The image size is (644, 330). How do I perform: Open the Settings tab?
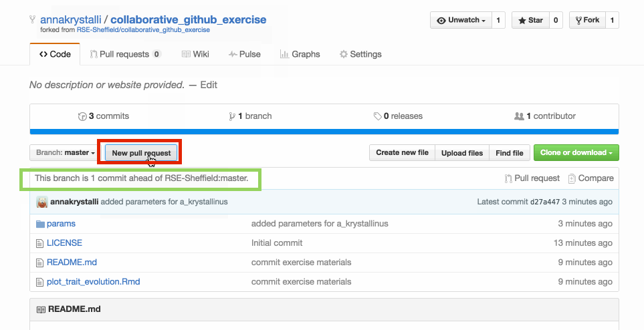[x=360, y=54]
